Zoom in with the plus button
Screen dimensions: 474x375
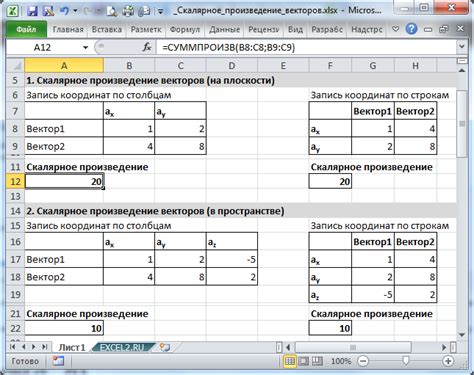coord(448,361)
